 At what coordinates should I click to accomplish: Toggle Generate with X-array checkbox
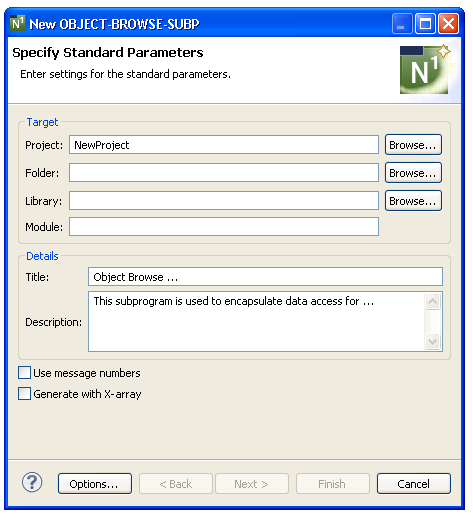point(24,394)
